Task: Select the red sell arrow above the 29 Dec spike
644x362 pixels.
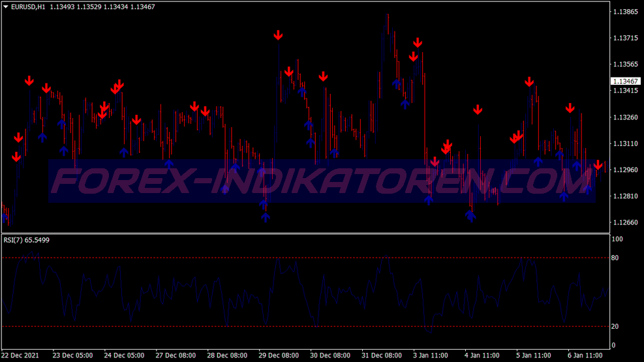Action: pos(278,35)
